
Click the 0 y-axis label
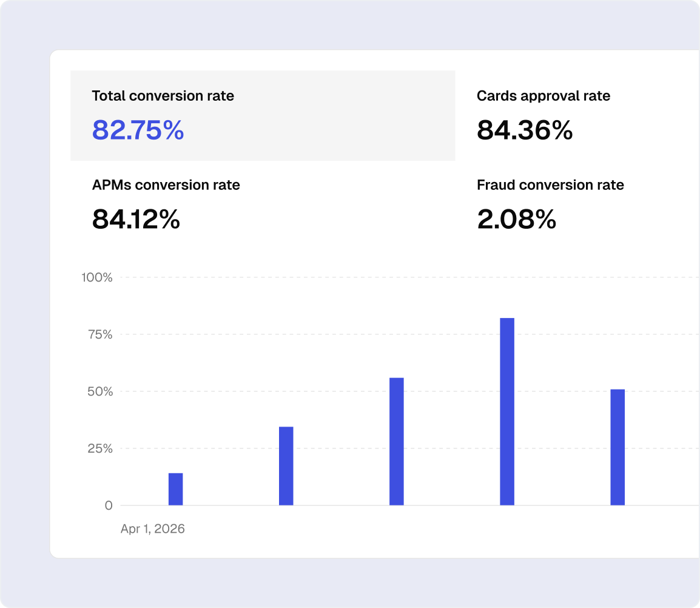(108, 505)
